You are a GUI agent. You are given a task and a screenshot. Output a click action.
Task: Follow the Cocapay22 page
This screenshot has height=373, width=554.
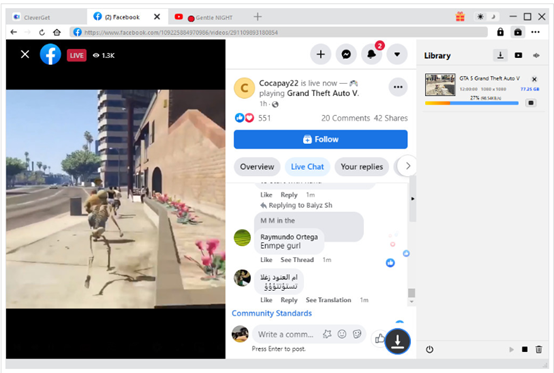click(320, 139)
